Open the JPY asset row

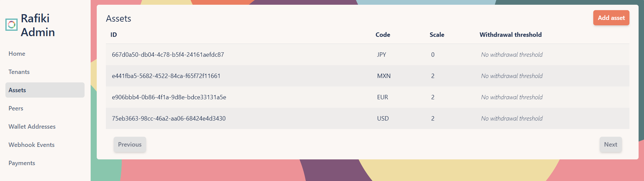(382, 55)
